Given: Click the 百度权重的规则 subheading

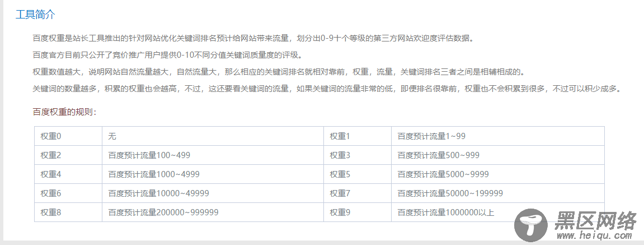Looking at the screenshot, I should [x=64, y=112].
